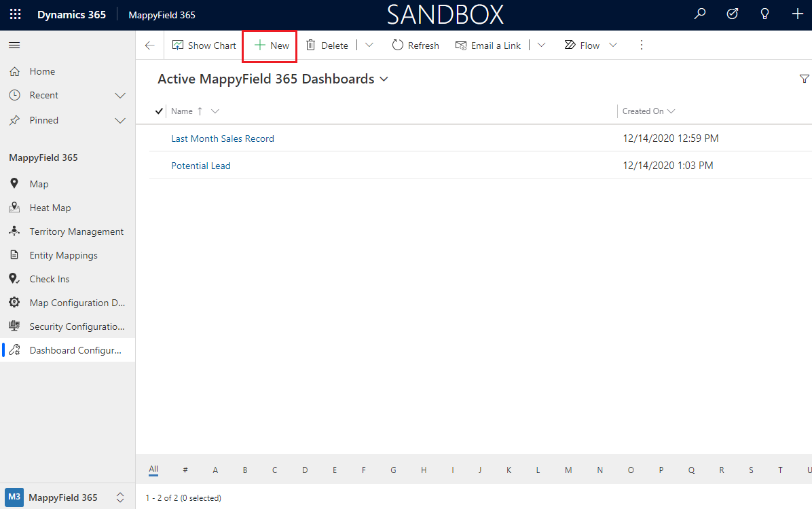Open the task flow checkmark icon
Image resolution: width=812 pixels, height=509 pixels.
[733, 14]
